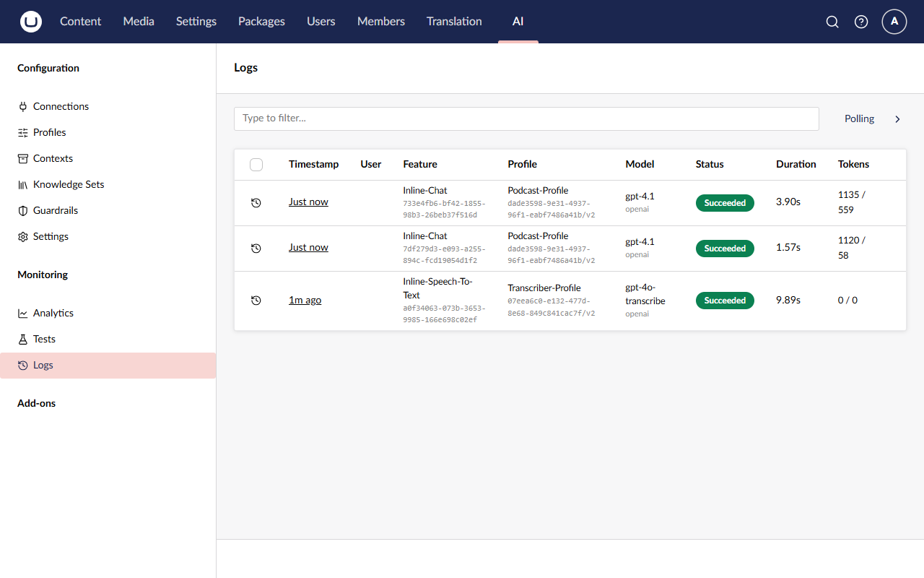Click the Duration column header

point(796,165)
